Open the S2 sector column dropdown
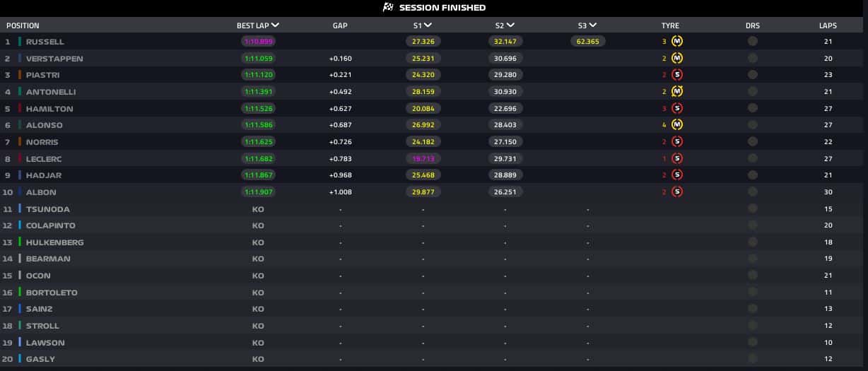This screenshot has width=868, height=371. pyautogui.click(x=509, y=25)
